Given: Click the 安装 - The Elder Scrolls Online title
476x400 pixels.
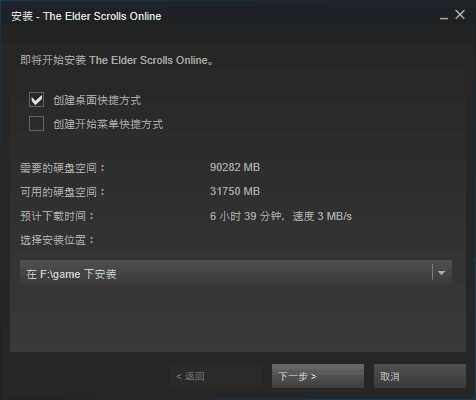Looking at the screenshot, I should 86,16.
